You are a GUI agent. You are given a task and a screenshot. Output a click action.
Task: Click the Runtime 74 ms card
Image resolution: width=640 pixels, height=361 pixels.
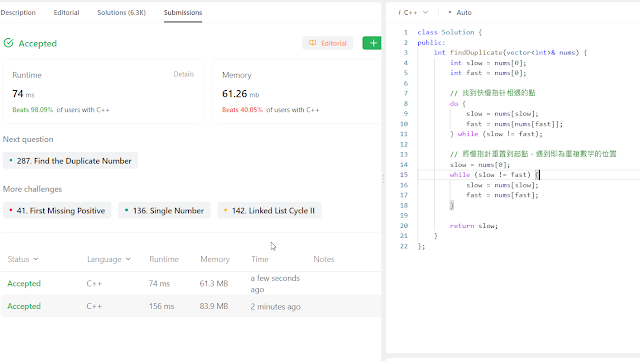103,91
